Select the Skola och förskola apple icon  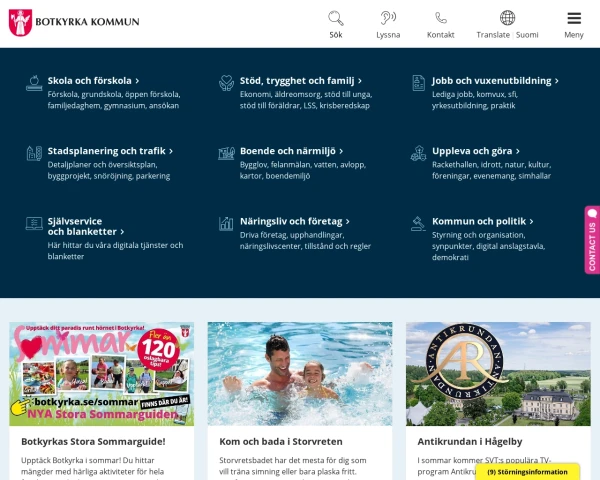(x=34, y=83)
